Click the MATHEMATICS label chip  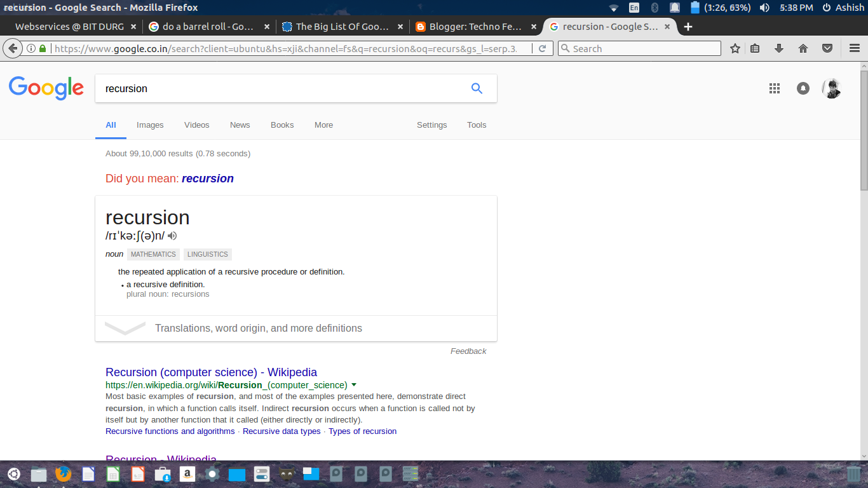pyautogui.click(x=153, y=254)
